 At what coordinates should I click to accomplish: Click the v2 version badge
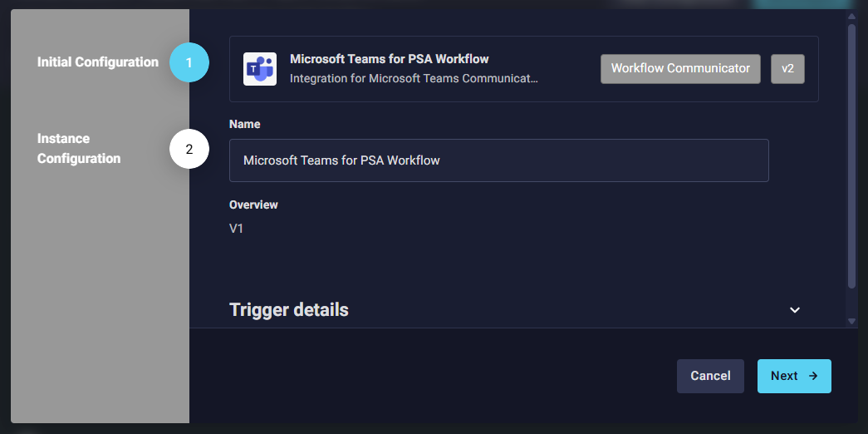tap(787, 69)
